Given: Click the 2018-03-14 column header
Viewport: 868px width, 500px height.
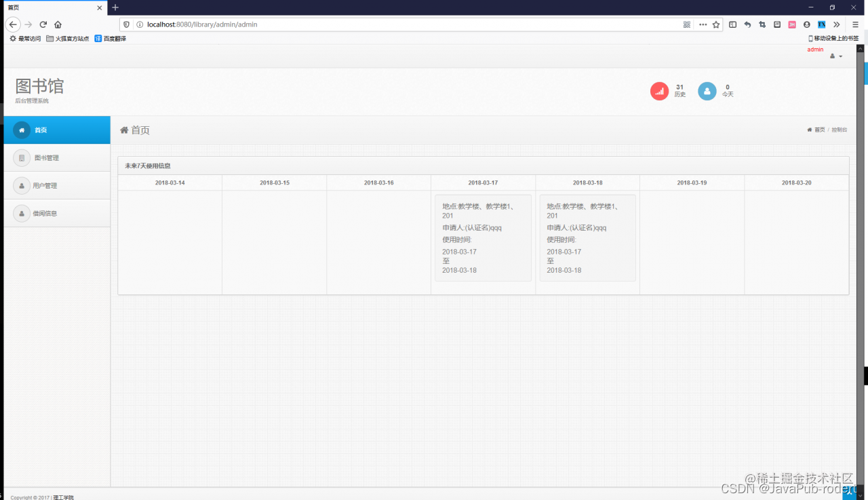Looking at the screenshot, I should pos(170,182).
